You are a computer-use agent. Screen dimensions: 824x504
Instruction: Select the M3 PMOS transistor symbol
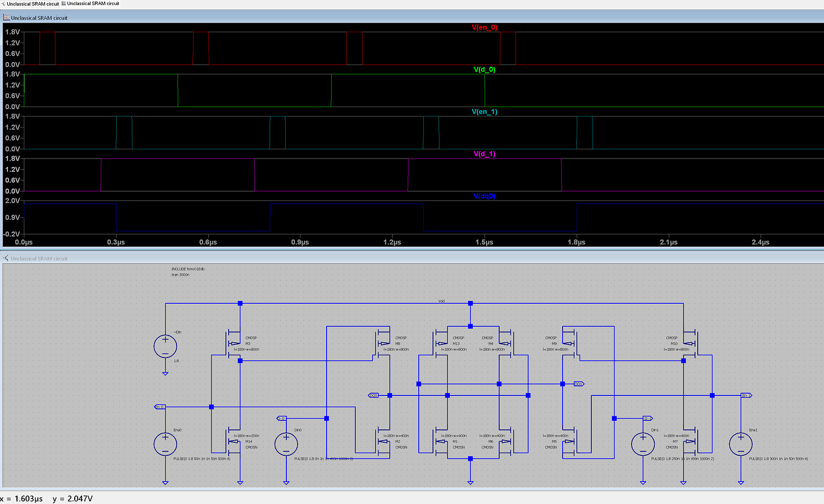coord(234,343)
